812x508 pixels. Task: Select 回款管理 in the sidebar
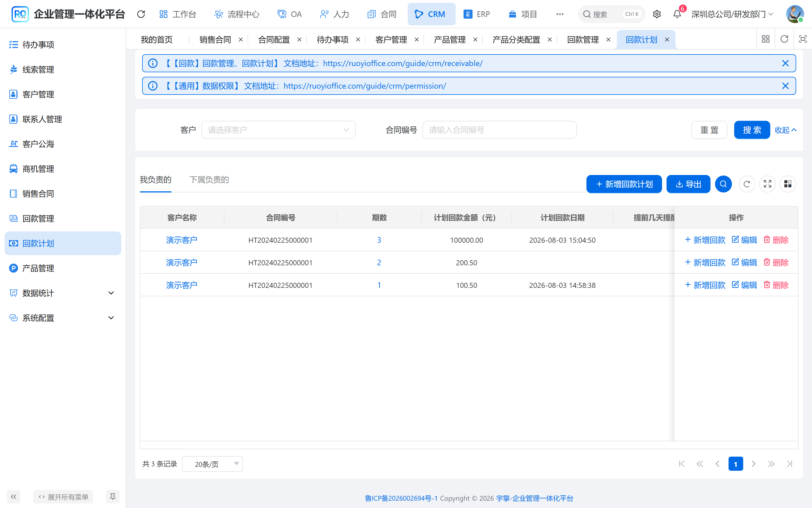coord(63,218)
